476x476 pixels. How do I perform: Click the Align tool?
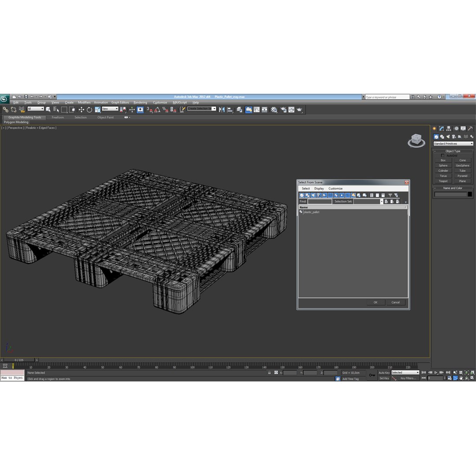pos(230,110)
